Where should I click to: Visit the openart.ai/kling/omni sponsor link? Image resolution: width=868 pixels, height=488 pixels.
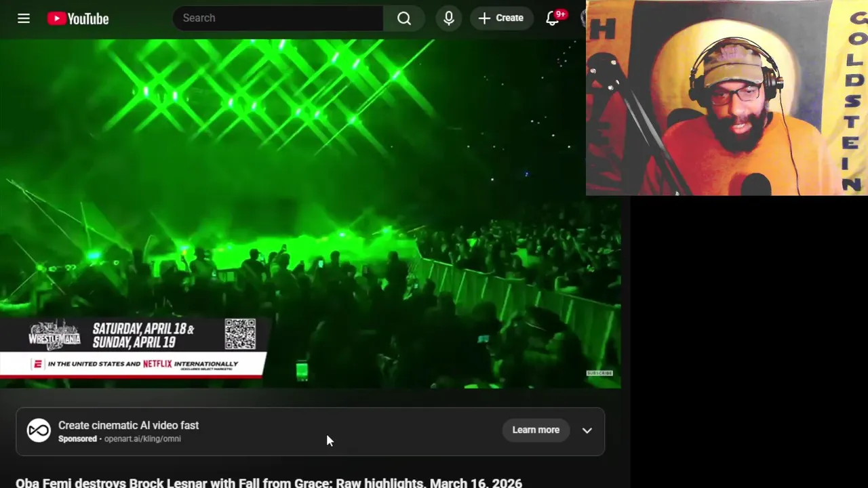[x=142, y=439]
